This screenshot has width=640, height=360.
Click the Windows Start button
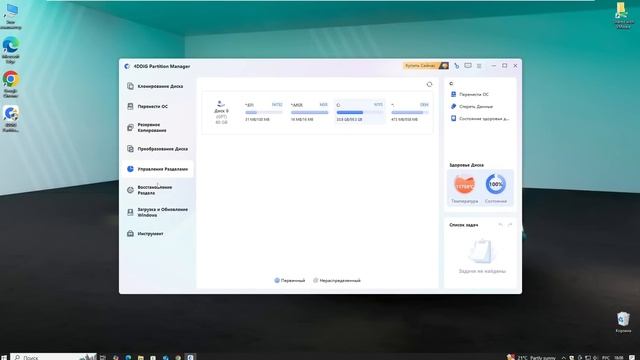point(4,357)
